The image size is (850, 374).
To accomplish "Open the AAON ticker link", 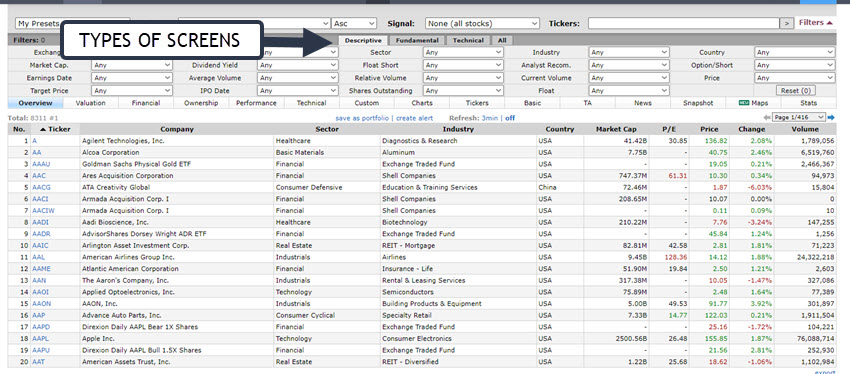I will click(41, 304).
